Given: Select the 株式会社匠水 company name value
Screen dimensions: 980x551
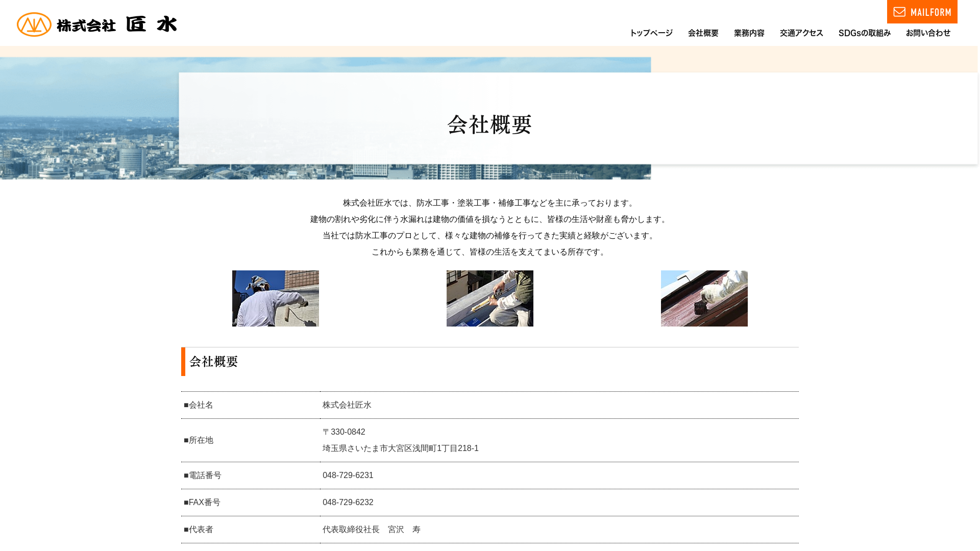Looking at the screenshot, I should coord(347,405).
